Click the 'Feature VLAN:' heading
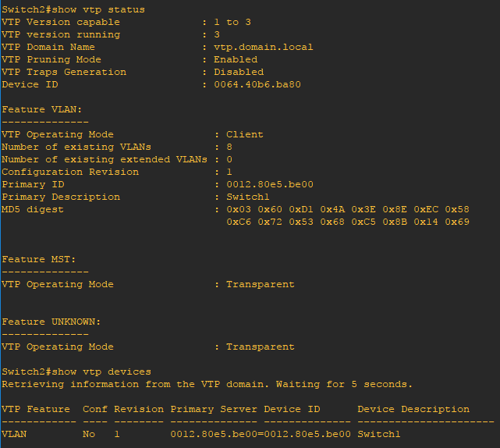 (42, 109)
